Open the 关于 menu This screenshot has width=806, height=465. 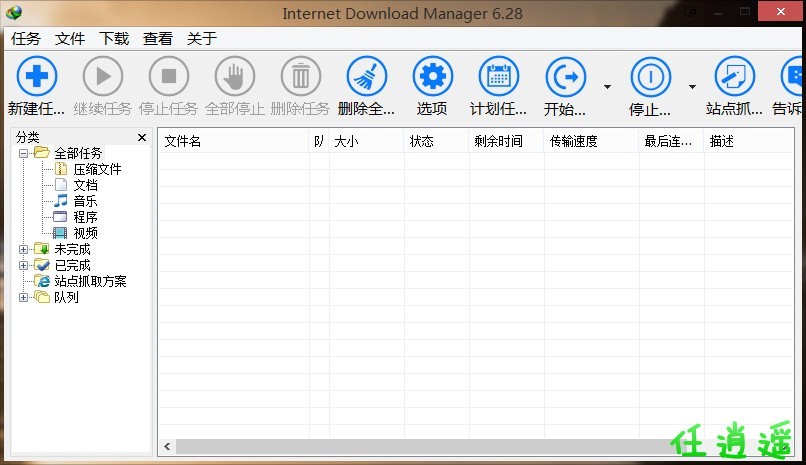pyautogui.click(x=202, y=39)
